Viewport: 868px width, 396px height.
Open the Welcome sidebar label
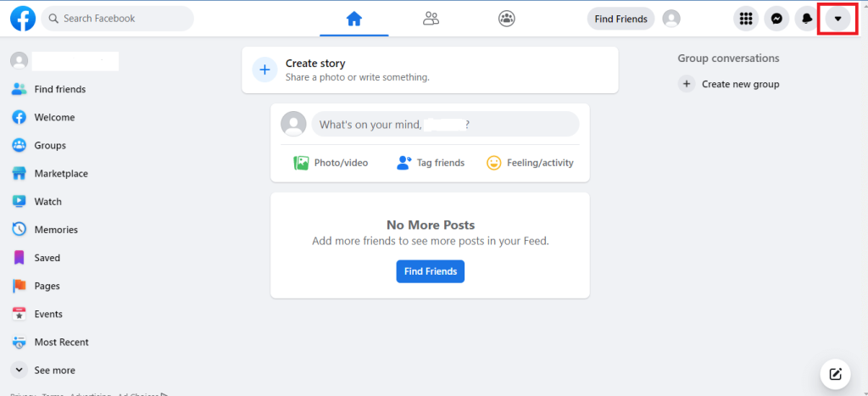pyautogui.click(x=54, y=117)
